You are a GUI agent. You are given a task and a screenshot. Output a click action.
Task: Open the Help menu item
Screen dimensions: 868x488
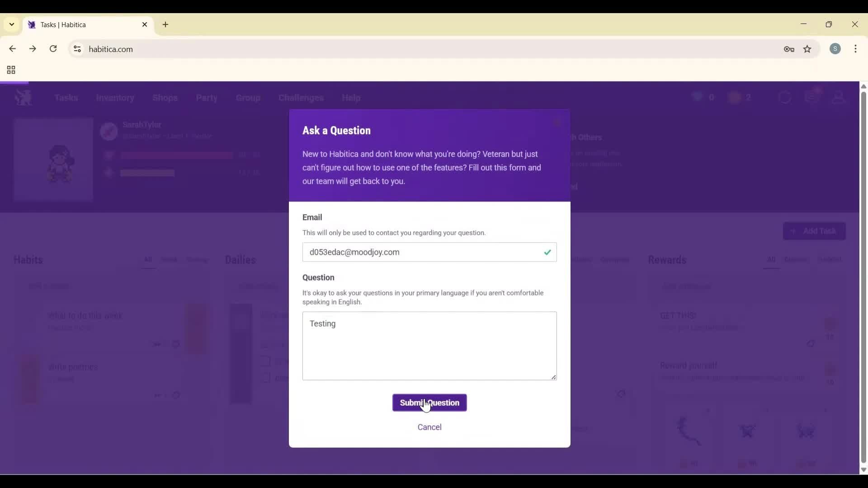[352, 98]
